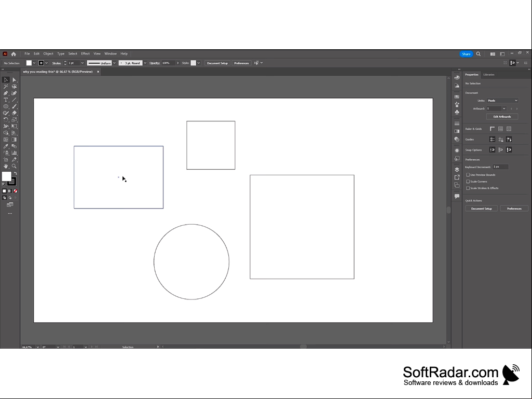
Task: Select the Eraser tool
Action: click(x=14, y=113)
